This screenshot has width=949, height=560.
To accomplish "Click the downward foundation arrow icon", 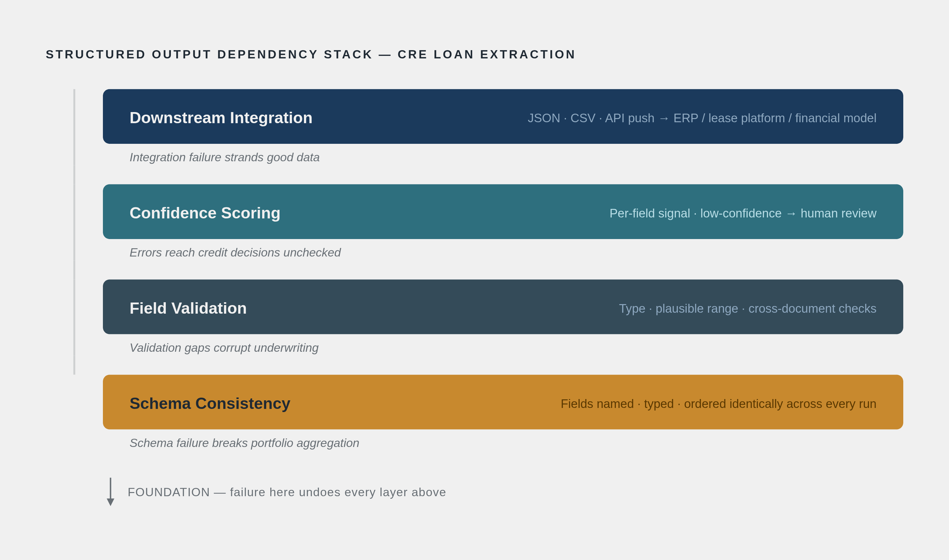I will (x=111, y=492).
